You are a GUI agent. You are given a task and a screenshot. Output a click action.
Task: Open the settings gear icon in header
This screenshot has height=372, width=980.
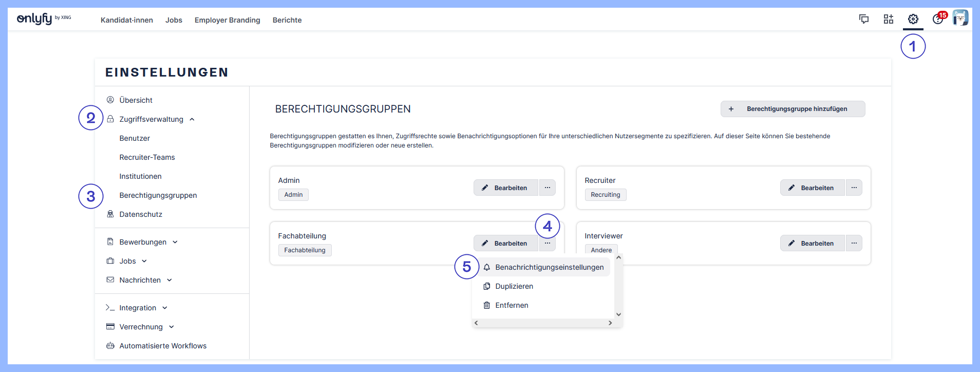(913, 19)
